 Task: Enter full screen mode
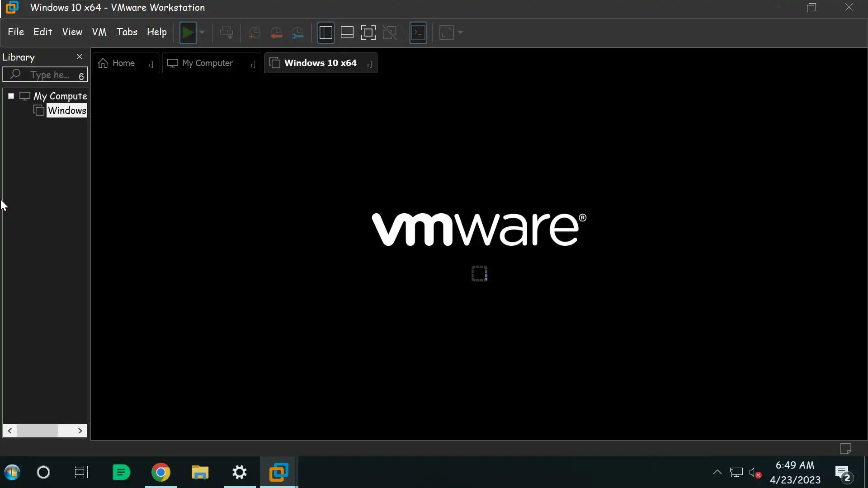click(368, 33)
